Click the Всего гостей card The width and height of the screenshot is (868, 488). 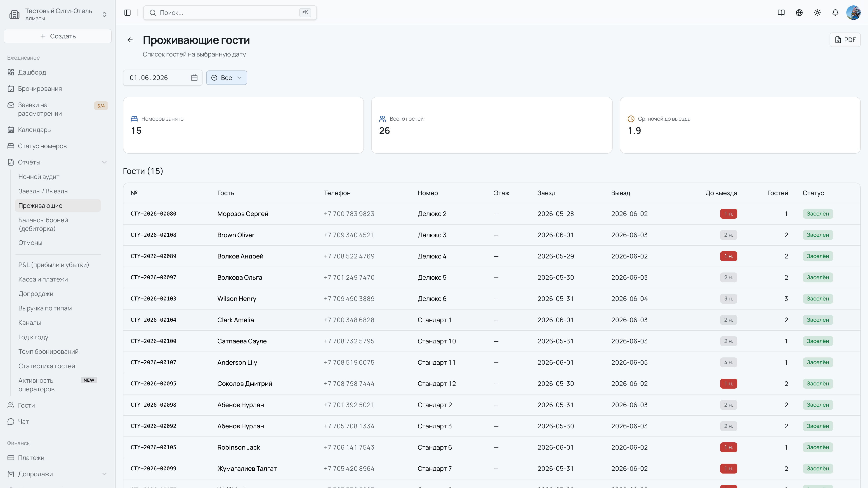(492, 125)
